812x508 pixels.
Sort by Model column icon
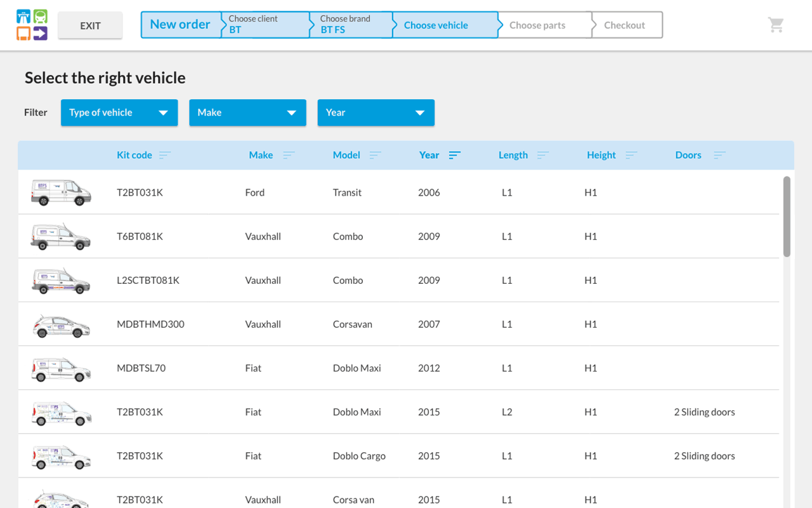[375, 155]
